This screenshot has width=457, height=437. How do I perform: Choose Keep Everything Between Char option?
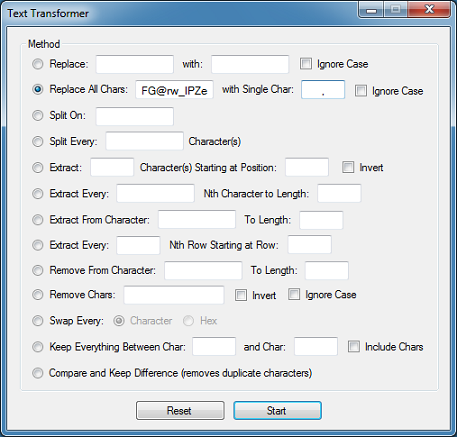(38, 347)
